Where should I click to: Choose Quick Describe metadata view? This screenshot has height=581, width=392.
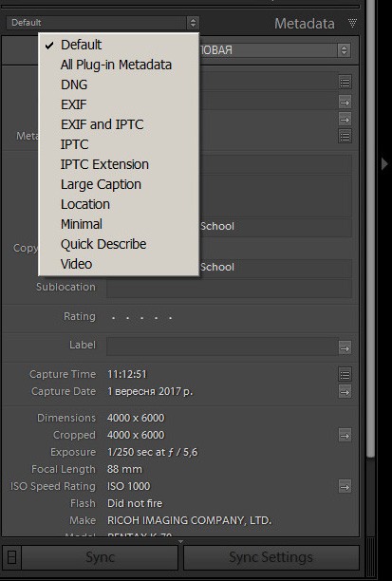pyautogui.click(x=103, y=244)
